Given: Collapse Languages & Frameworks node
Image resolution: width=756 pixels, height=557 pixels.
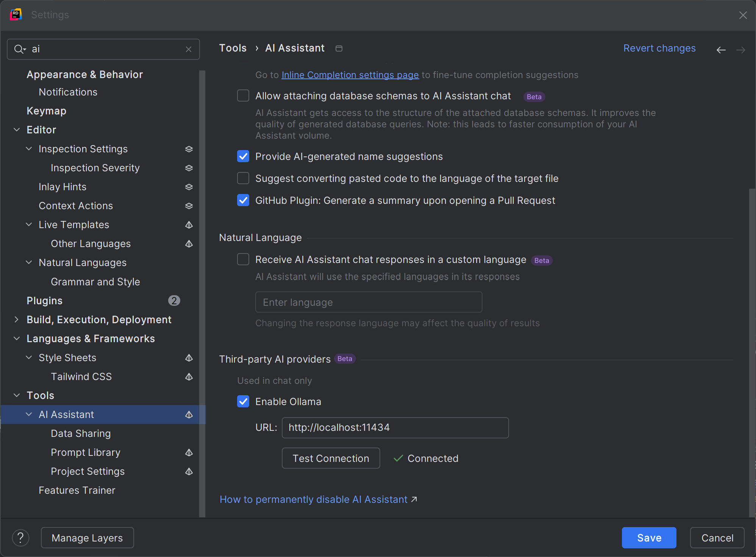Looking at the screenshot, I should click(x=17, y=338).
